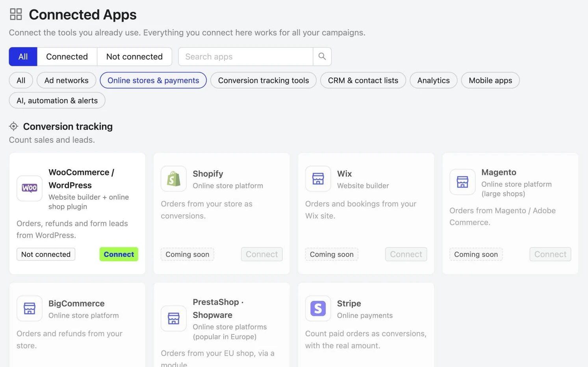Click the BigCommerce storefront icon
588x367 pixels.
click(30, 308)
